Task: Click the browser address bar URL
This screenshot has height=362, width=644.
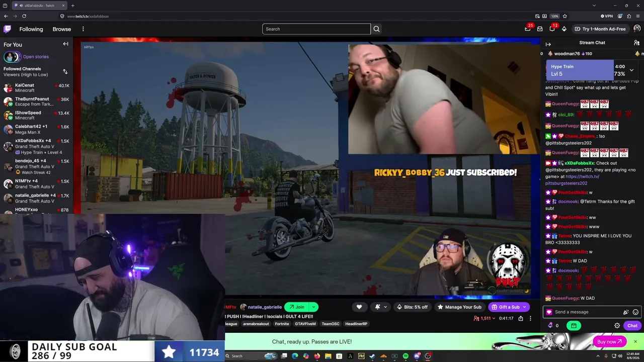Action: pos(88,16)
